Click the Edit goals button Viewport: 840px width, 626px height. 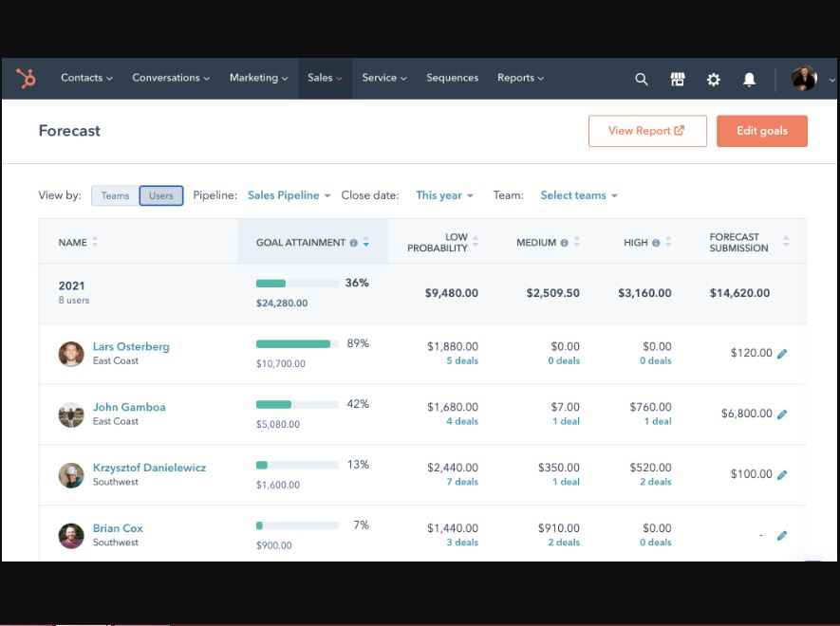pyautogui.click(x=762, y=131)
